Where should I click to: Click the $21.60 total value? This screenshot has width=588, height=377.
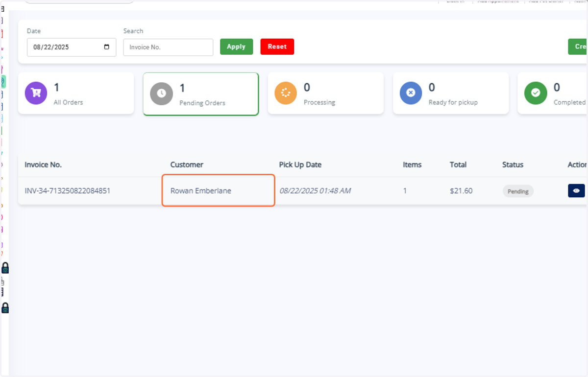461,190
